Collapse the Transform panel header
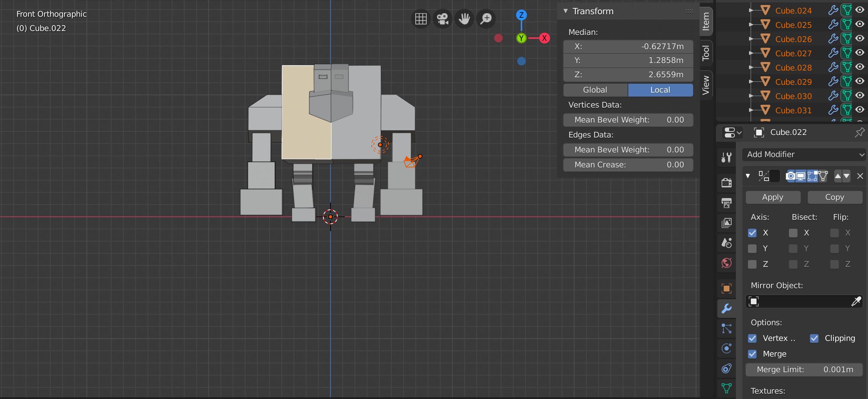 (566, 11)
